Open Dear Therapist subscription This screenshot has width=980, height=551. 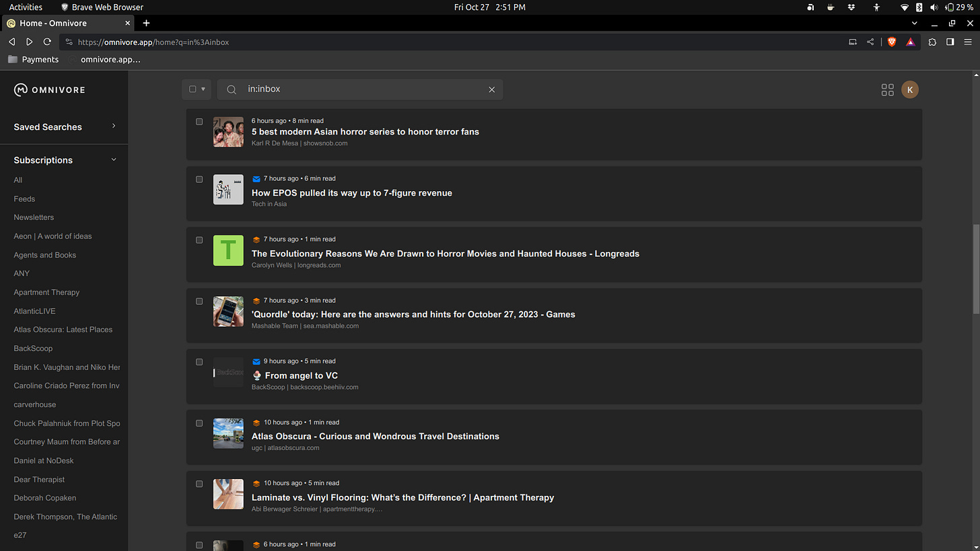39,479
